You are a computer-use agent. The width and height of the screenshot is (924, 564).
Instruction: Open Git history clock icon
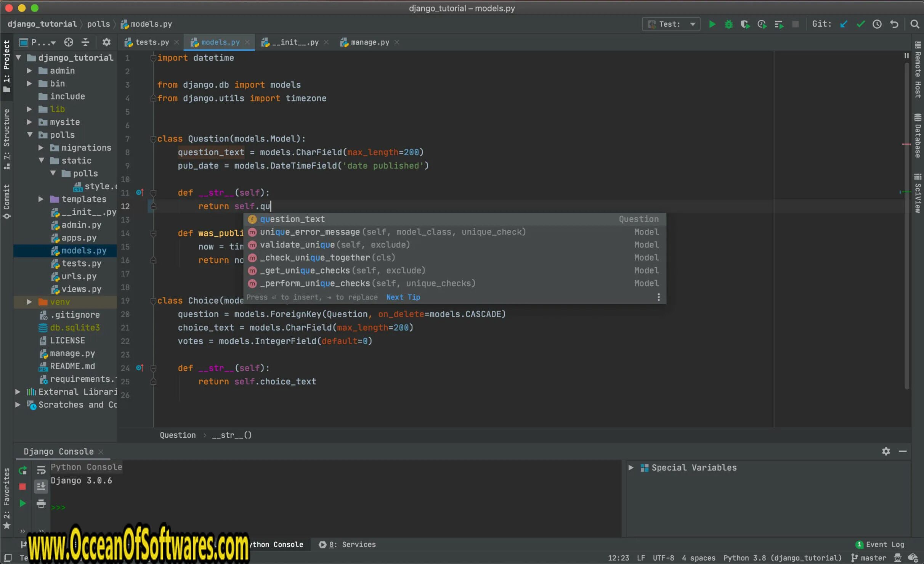(877, 24)
